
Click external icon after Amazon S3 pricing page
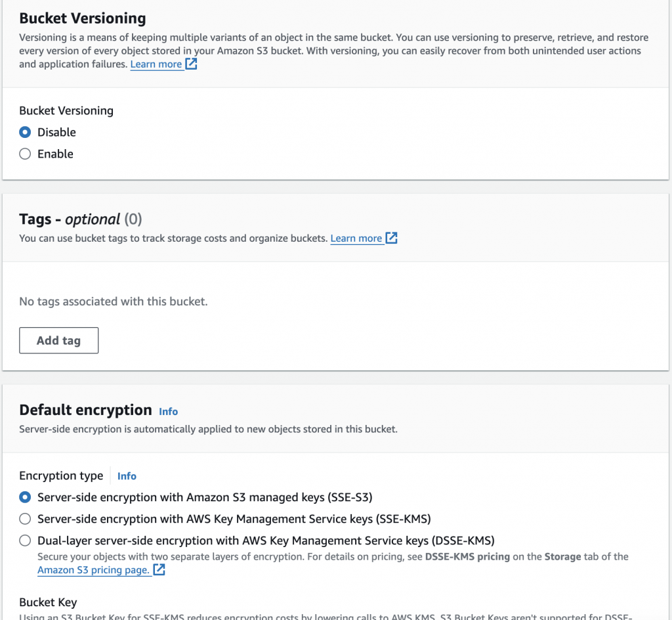(x=159, y=570)
